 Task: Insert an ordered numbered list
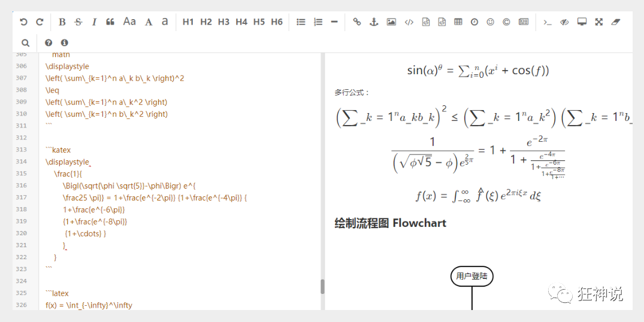pos(318,22)
